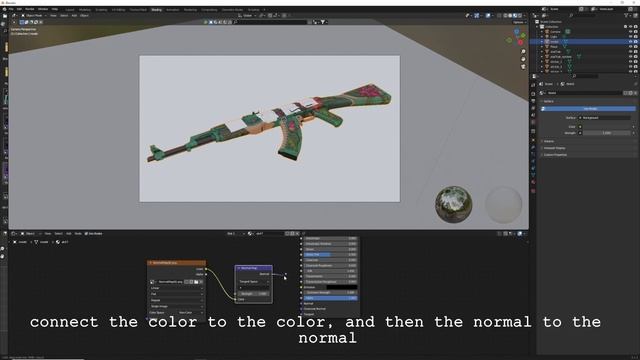Open Render properties tab
The height and width of the screenshot is (360, 640).
[x=533, y=93]
